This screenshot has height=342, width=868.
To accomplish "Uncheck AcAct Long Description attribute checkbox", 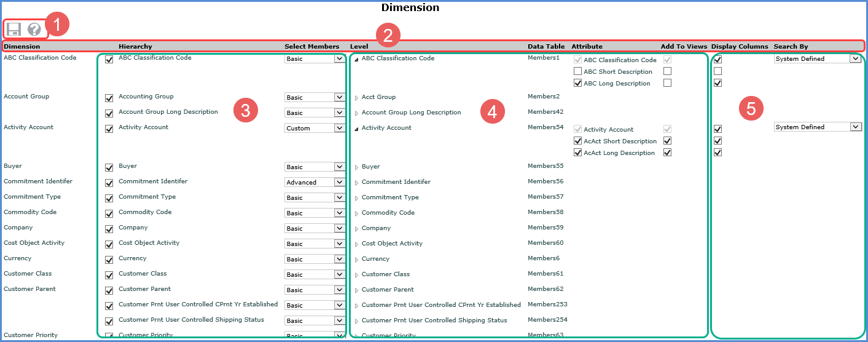I will click(577, 153).
